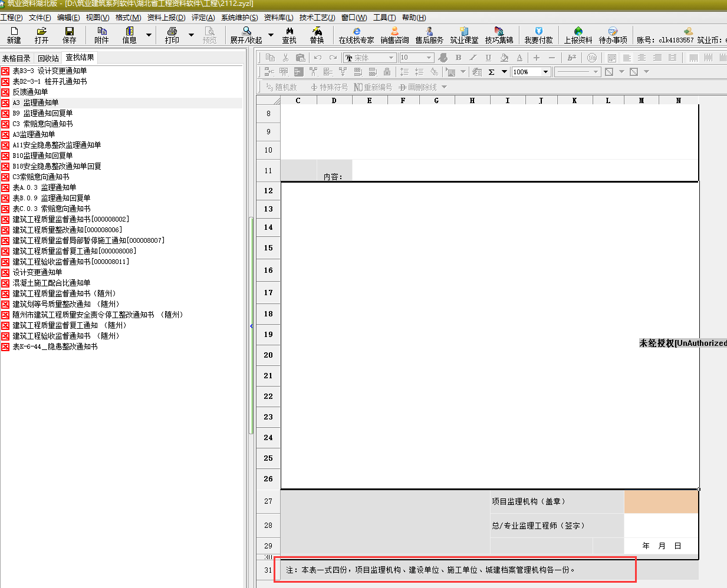Open the 资料上报(D) menu

pos(166,18)
